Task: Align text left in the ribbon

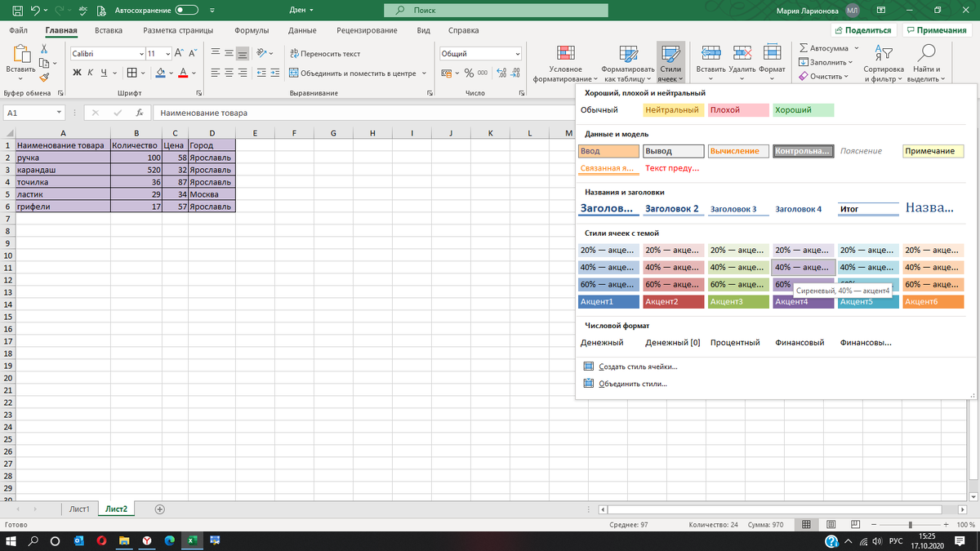Action: 216,73
